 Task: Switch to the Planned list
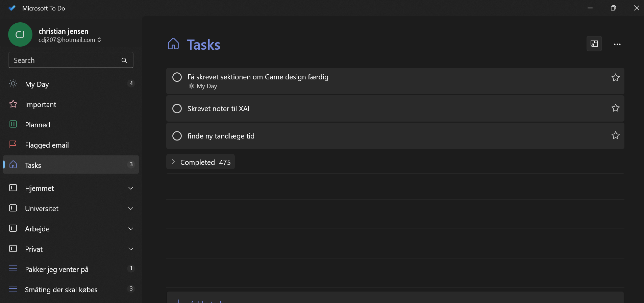click(x=38, y=125)
